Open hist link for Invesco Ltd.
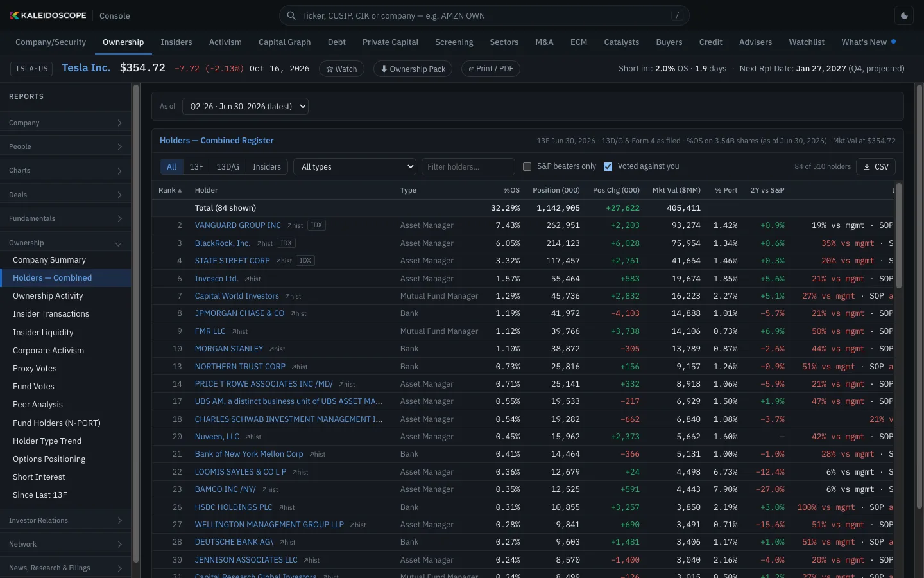Screen dimensions: 924x578 (253, 279)
